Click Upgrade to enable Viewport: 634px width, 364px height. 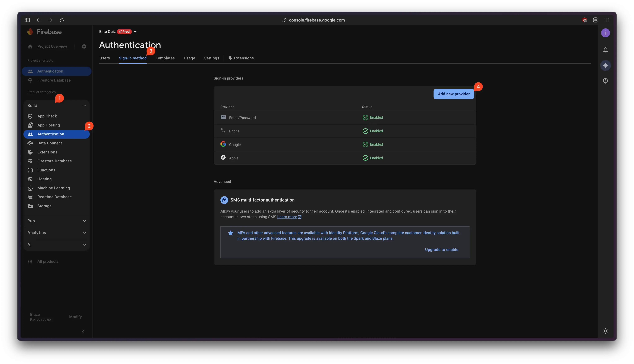[441, 250]
